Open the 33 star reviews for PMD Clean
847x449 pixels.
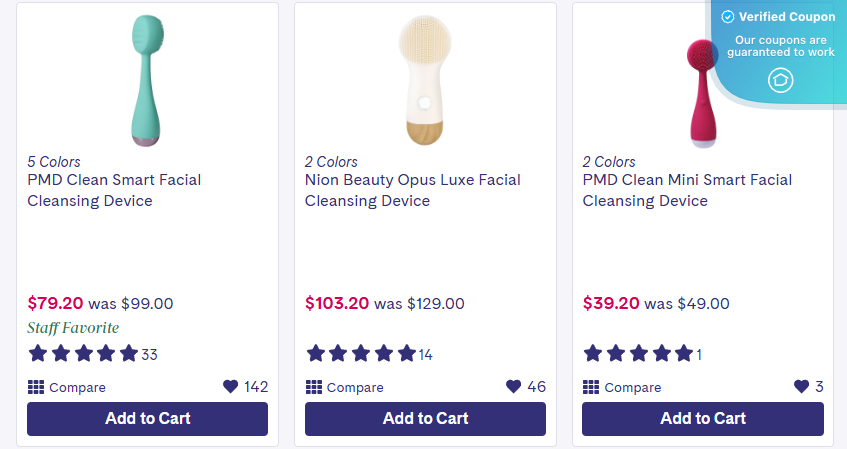click(x=92, y=354)
